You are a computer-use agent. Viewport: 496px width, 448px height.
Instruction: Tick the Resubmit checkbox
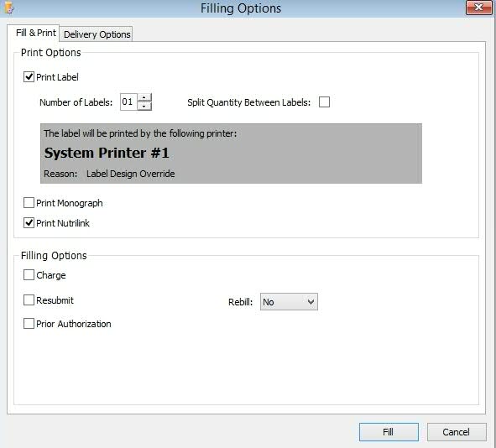(29, 300)
